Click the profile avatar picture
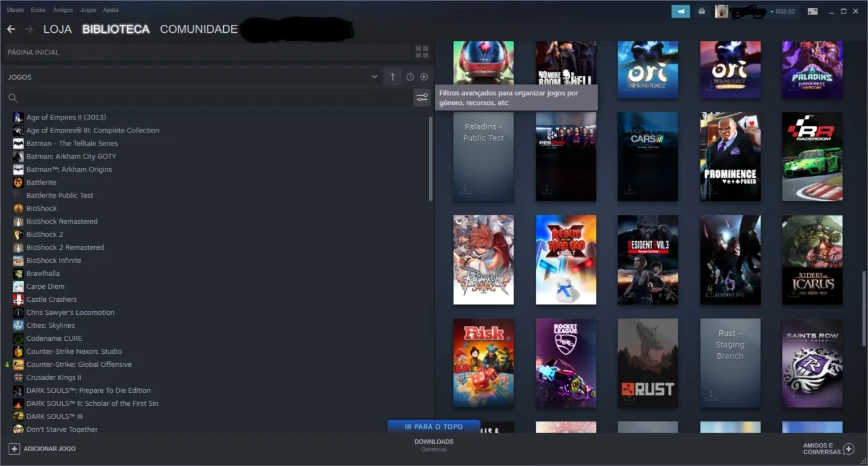The width and height of the screenshot is (868, 466). point(721,11)
